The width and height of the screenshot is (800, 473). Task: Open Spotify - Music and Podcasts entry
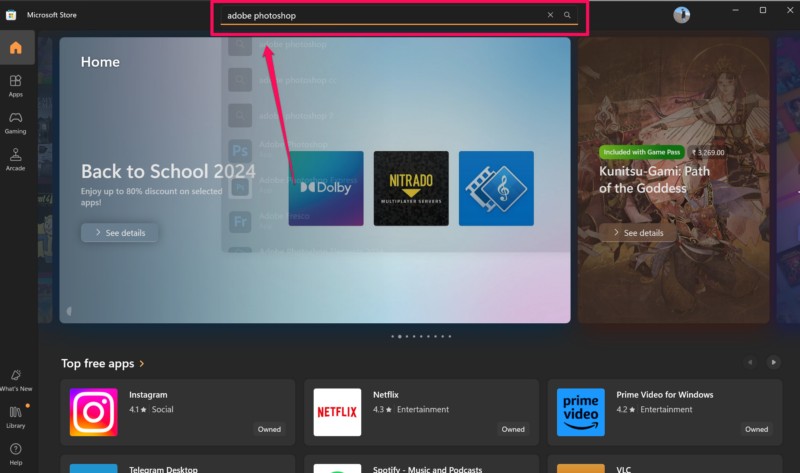click(x=421, y=464)
